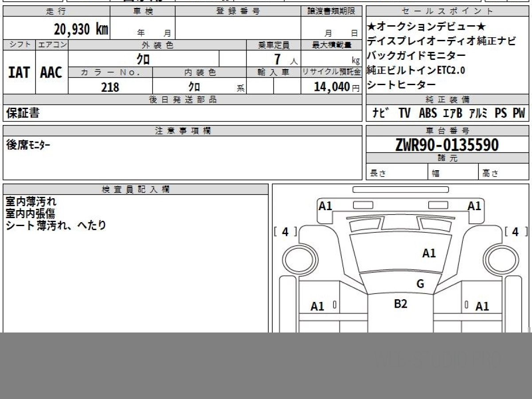Click the 7 人 seating capacity value
Image resolution: width=532 pixels, height=399 pixels.
point(286,59)
